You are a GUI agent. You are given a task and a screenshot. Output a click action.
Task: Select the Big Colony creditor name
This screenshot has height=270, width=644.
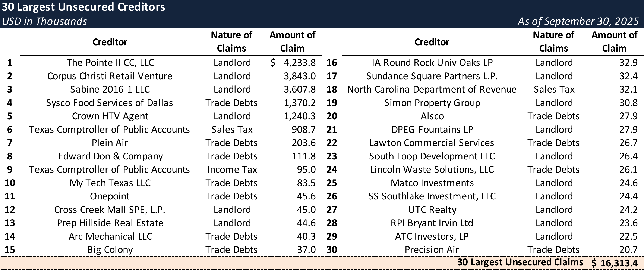pyautogui.click(x=110, y=250)
